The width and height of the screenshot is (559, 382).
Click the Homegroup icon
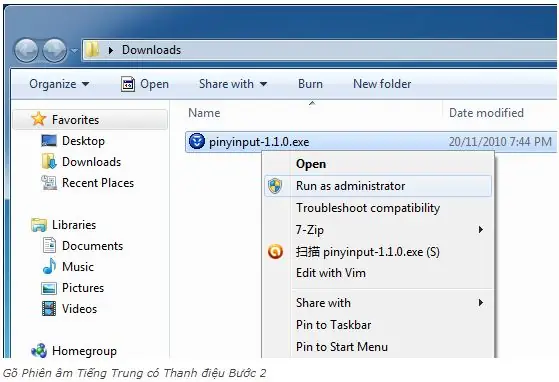tap(39, 350)
